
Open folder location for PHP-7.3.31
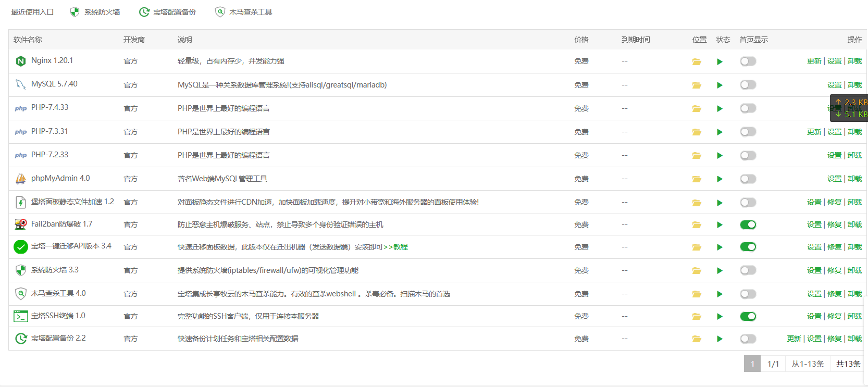tap(696, 132)
